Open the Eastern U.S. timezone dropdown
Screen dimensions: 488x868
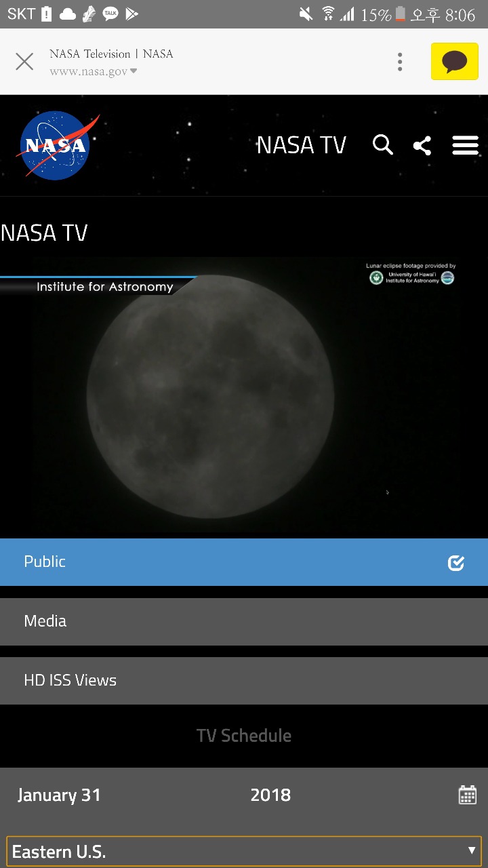(244, 852)
